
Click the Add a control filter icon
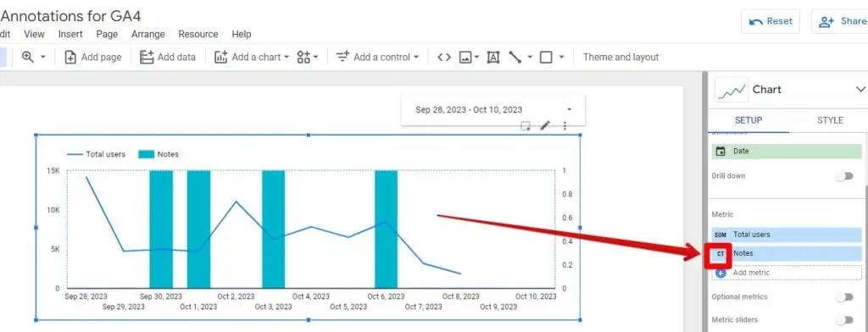[x=342, y=57]
